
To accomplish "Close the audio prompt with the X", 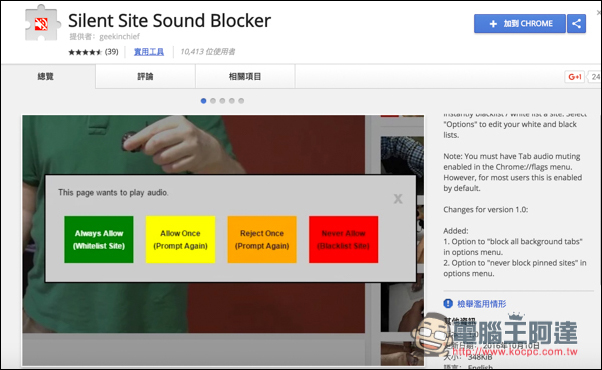I will 398,198.
